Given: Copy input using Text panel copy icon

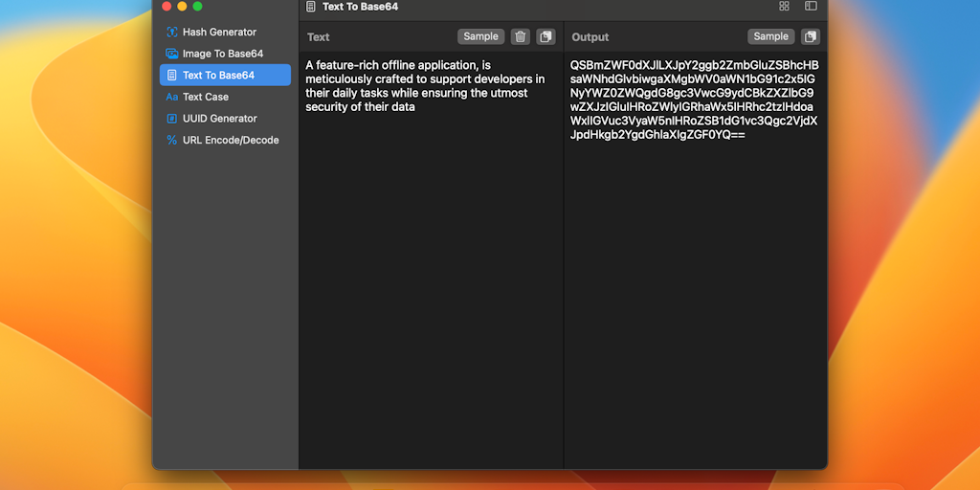Looking at the screenshot, I should [546, 36].
